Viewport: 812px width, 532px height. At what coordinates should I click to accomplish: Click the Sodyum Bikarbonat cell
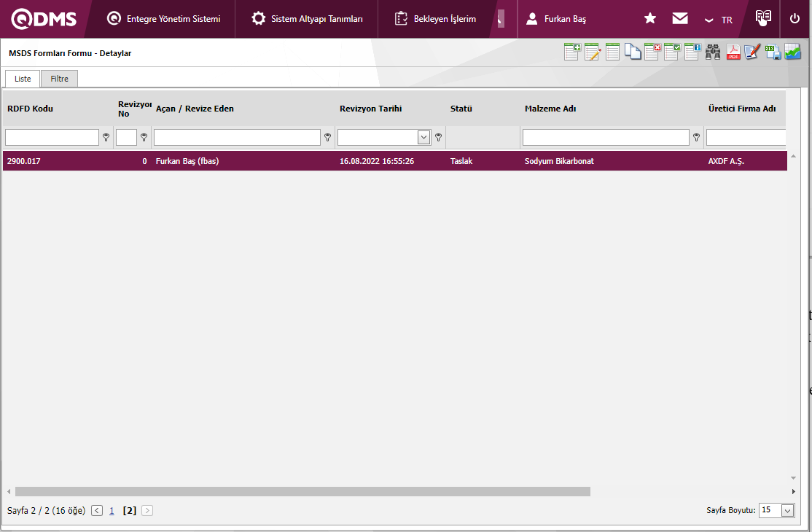pos(559,161)
